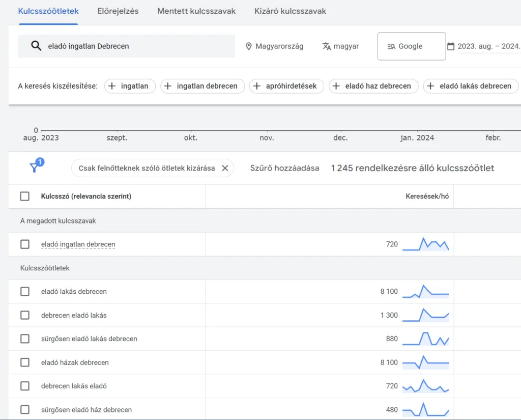Sort by Keresések/hó column header
The width and height of the screenshot is (521, 420).
(427, 196)
